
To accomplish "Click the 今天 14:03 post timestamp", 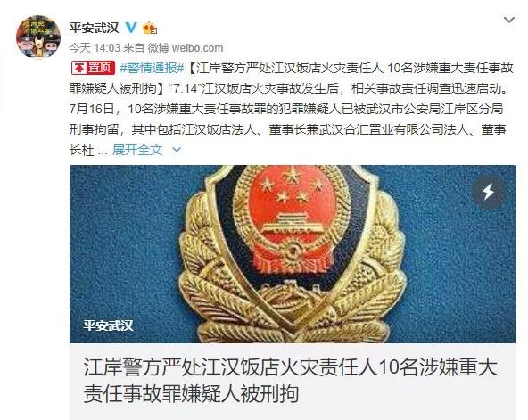I will (x=95, y=48).
